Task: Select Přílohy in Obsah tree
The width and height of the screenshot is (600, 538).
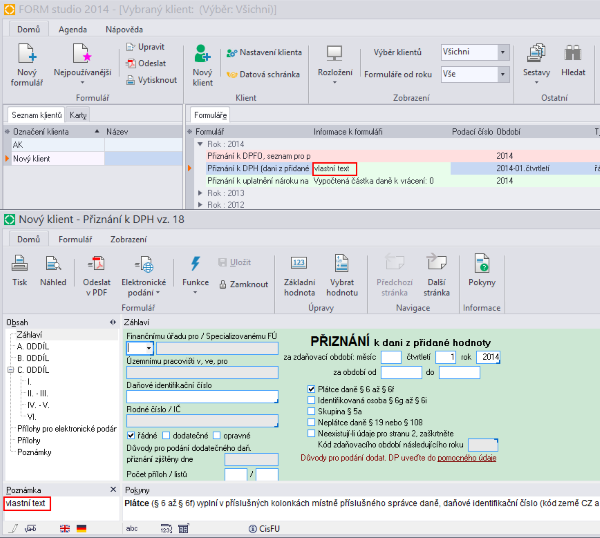Action: click(29, 440)
